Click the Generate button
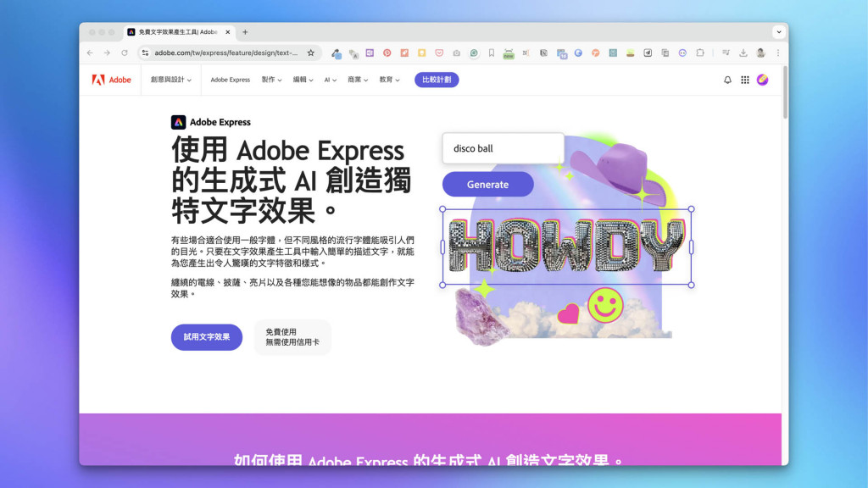Image resolution: width=868 pixels, height=488 pixels. [x=487, y=184]
